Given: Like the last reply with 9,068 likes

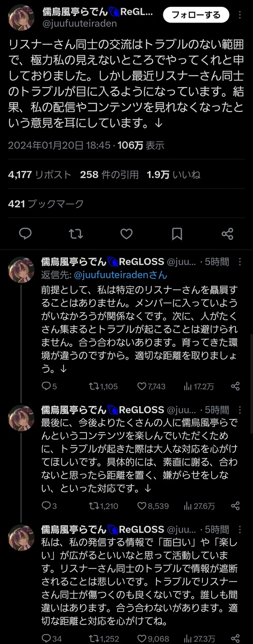Looking at the screenshot, I should pyautogui.click(x=152, y=638).
